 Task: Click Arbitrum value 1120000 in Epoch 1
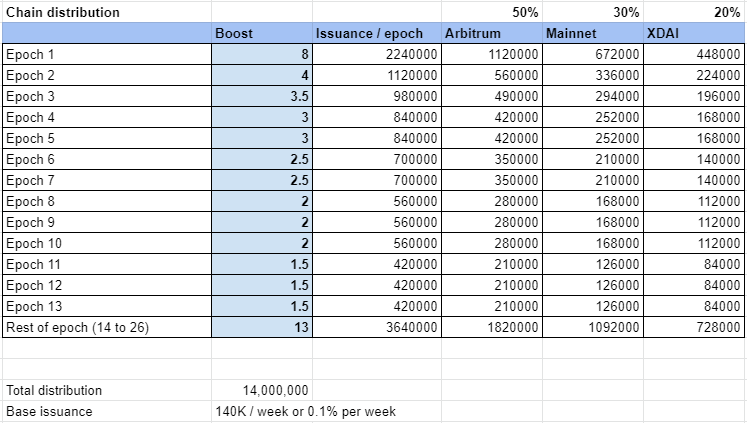click(492, 54)
